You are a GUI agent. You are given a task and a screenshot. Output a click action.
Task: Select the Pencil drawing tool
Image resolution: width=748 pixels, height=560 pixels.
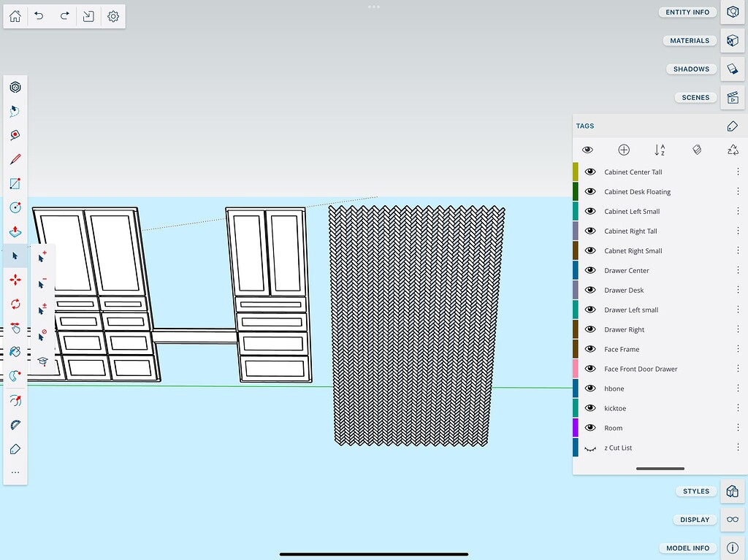(x=15, y=159)
